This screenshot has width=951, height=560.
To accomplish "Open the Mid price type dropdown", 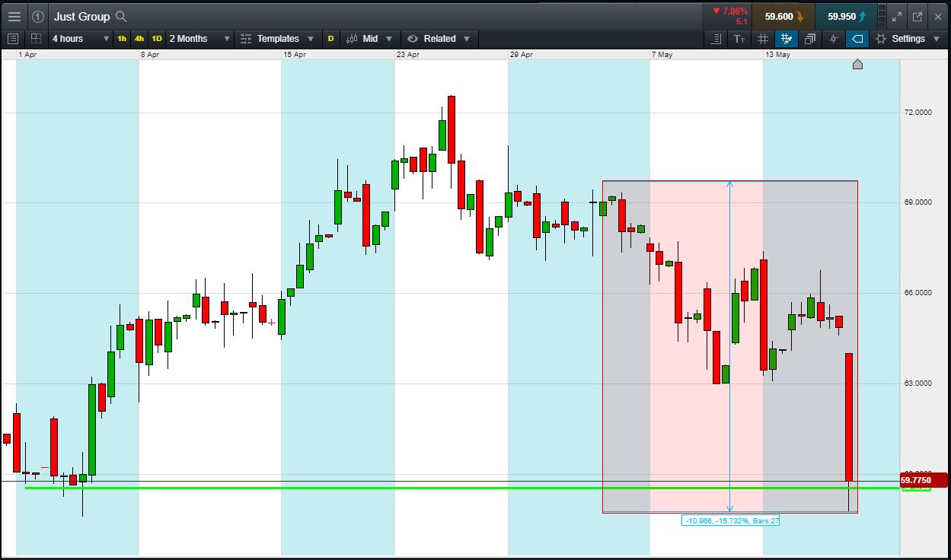I will 369,38.
